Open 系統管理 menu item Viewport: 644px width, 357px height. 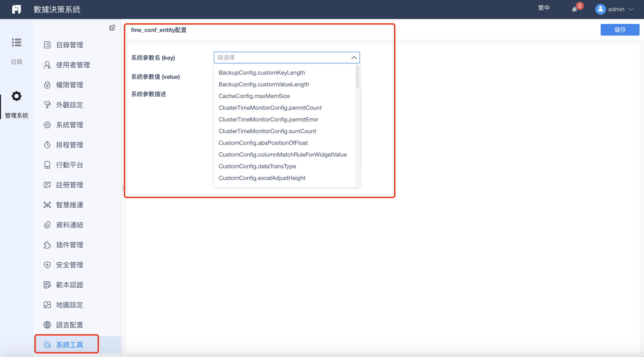point(77,125)
